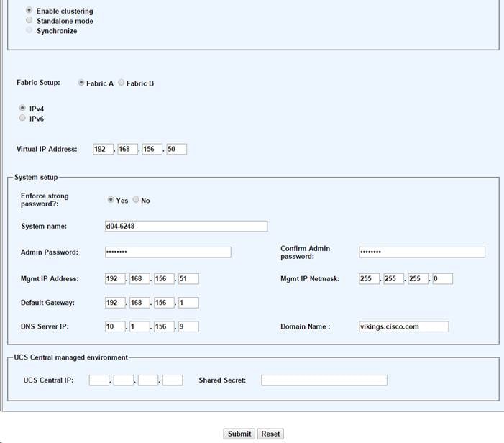This screenshot has width=504, height=443.
Task: Set Enforce strong password to No
Action: tap(136, 200)
